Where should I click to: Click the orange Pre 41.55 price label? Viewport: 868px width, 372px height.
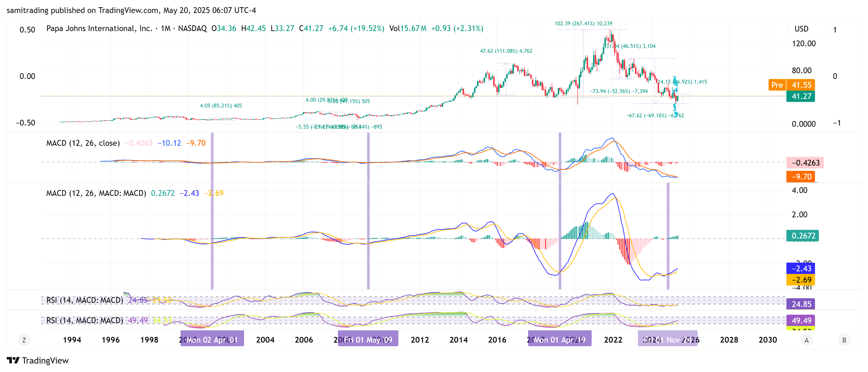click(x=791, y=85)
